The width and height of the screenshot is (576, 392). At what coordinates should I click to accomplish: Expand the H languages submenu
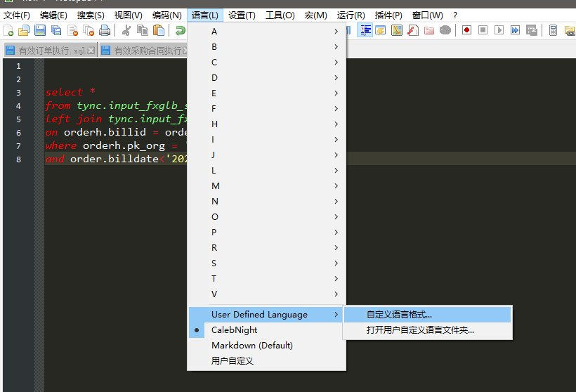tap(267, 124)
